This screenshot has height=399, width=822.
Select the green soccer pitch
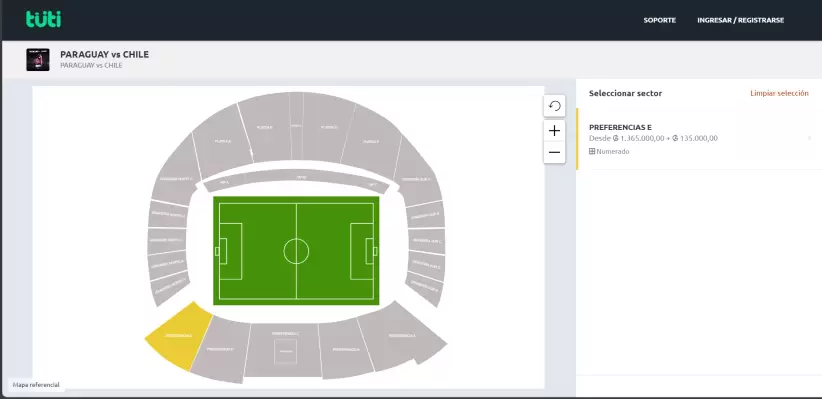[x=296, y=251]
